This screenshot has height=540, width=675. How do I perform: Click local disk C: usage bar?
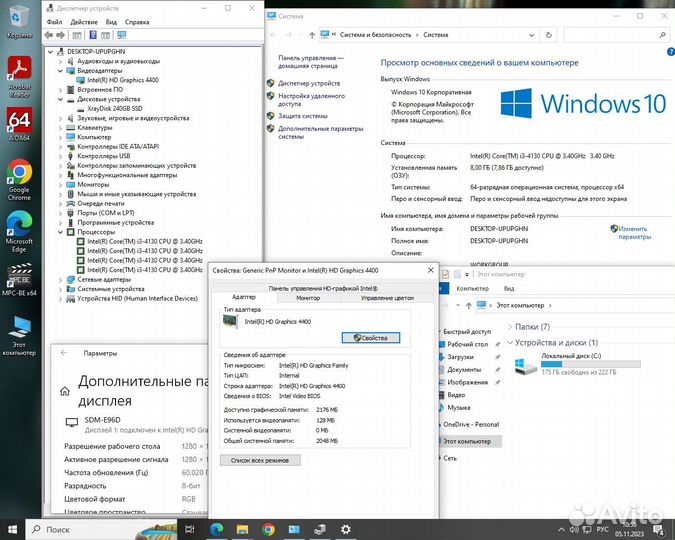(591, 364)
